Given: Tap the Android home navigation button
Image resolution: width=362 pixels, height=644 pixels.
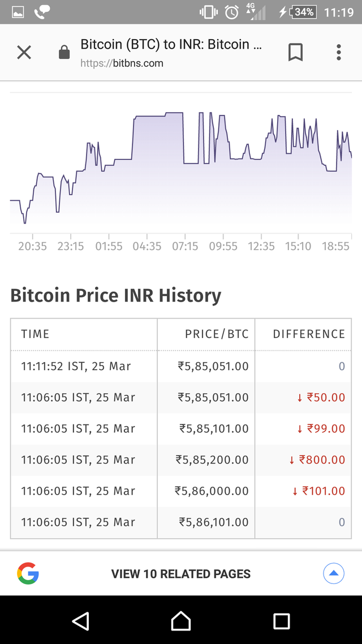Looking at the screenshot, I should (x=181, y=621).
